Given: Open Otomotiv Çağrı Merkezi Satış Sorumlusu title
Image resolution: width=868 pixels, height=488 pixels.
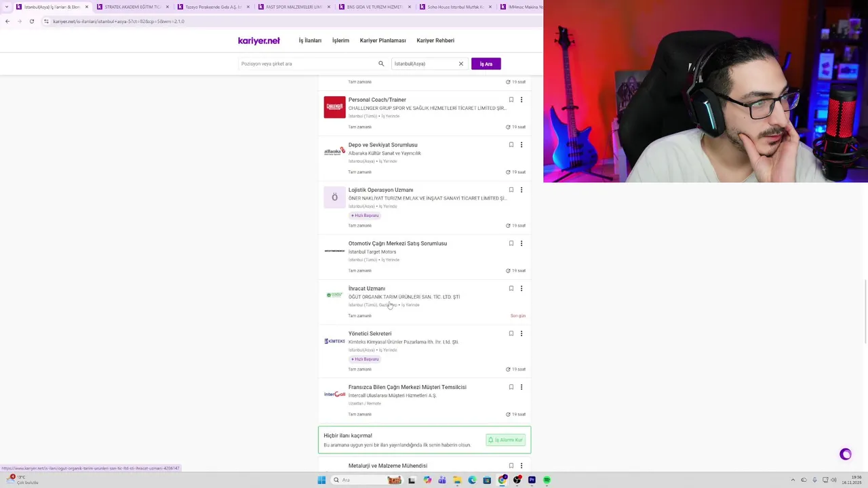Looking at the screenshot, I should (x=397, y=243).
